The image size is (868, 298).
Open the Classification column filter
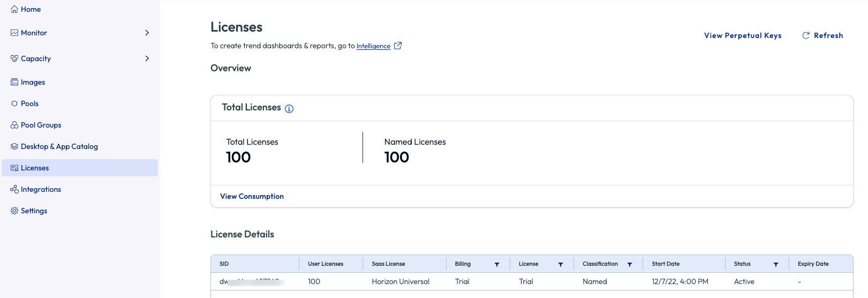click(630, 265)
